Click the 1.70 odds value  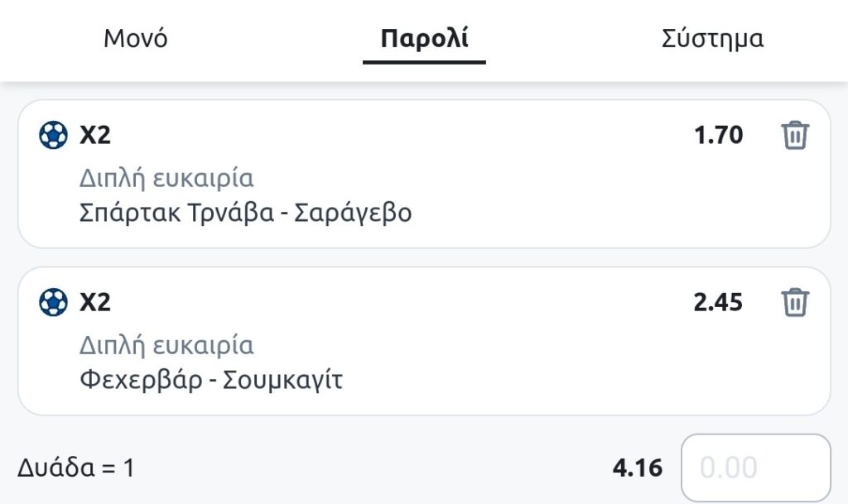point(718,135)
